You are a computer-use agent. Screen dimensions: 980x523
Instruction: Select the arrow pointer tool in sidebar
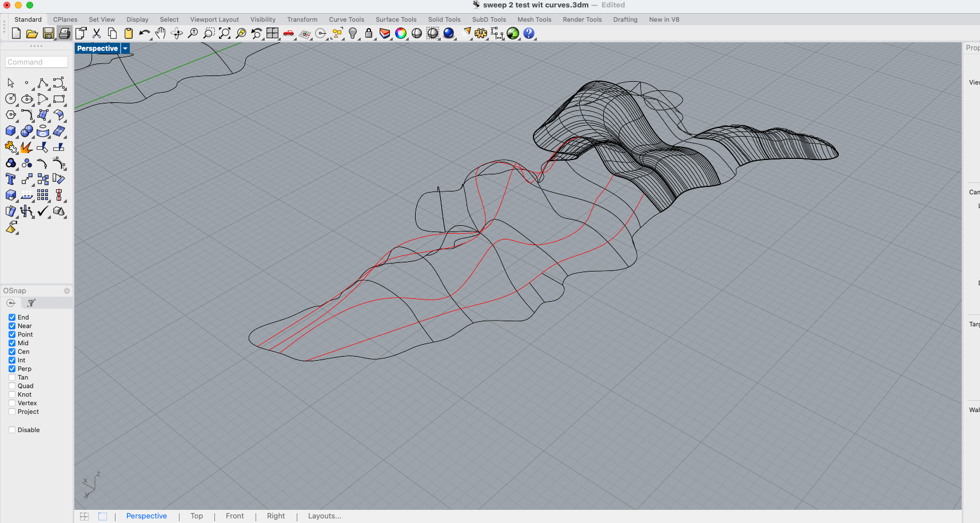tap(11, 83)
